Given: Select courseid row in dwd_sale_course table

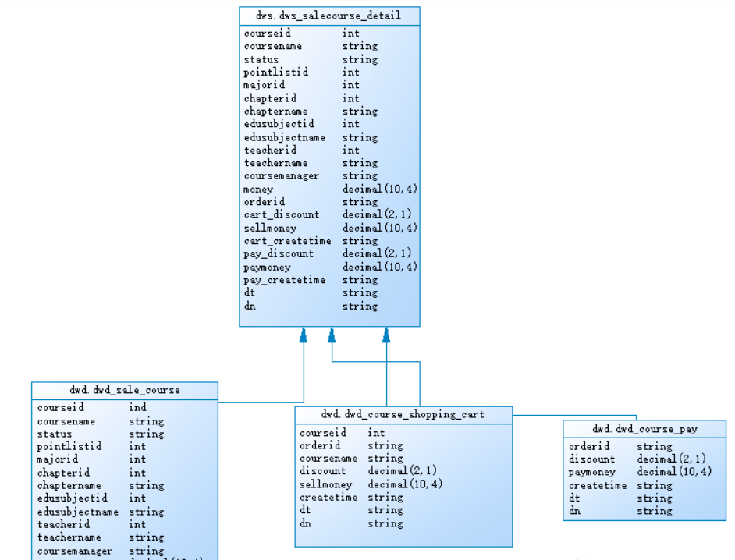Looking at the screenshot, I should pos(125,408).
